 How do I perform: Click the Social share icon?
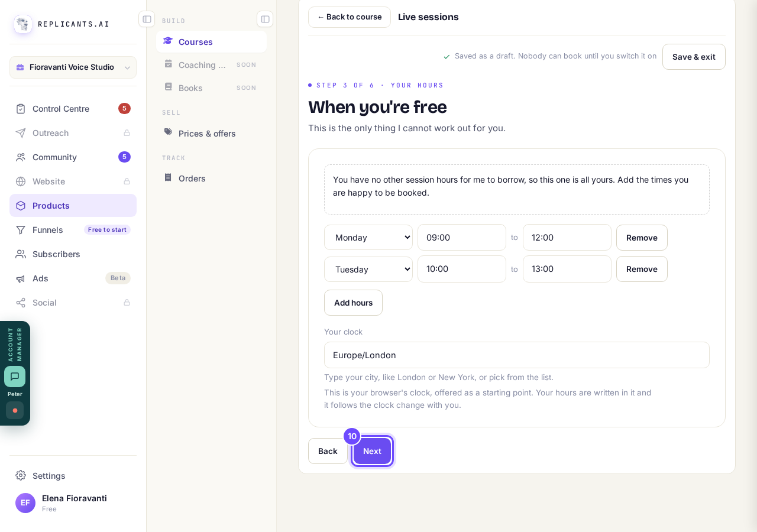pos(21,303)
